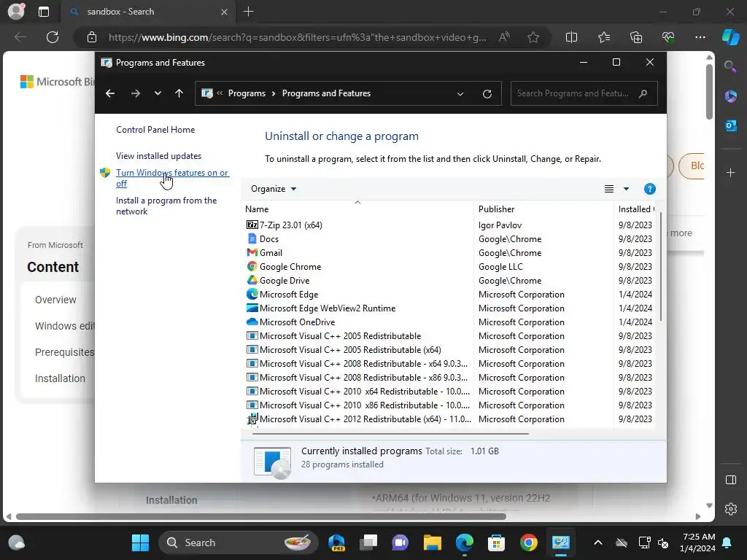This screenshot has height=560, width=747.
Task: Sort by Installed On column header
Action: point(635,209)
